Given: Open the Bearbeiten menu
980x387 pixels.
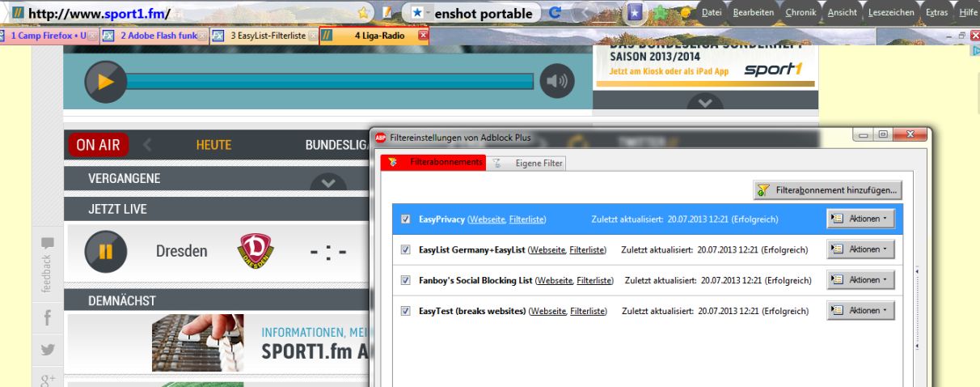Looking at the screenshot, I should click(x=754, y=13).
